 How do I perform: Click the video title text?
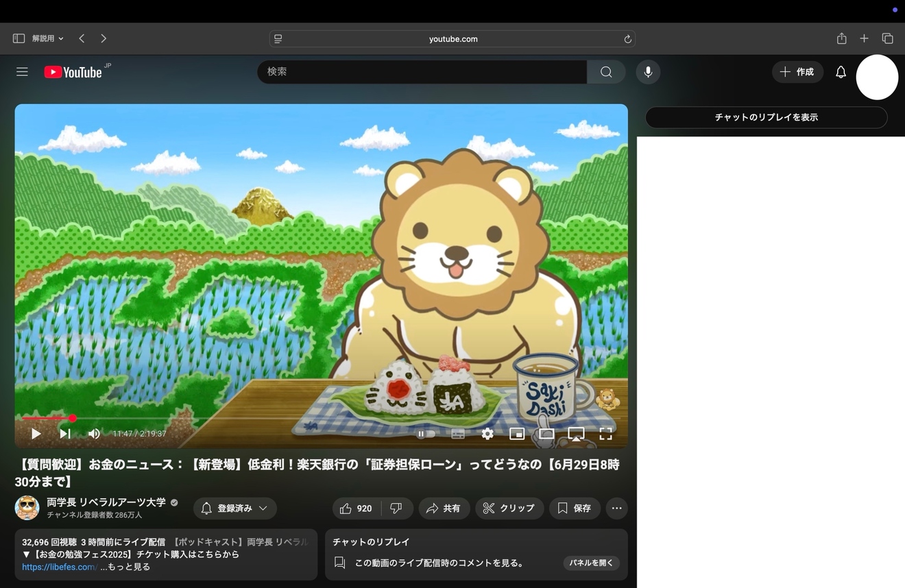[x=317, y=473]
